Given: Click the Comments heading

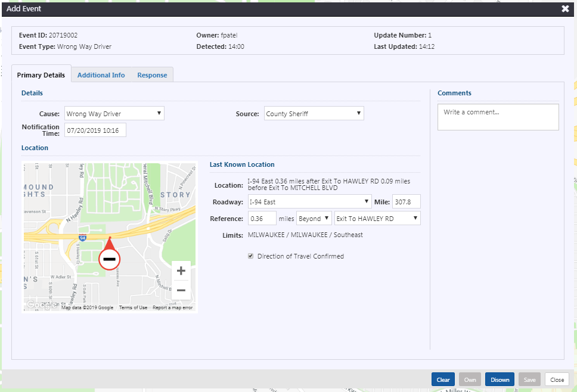Looking at the screenshot, I should [454, 93].
